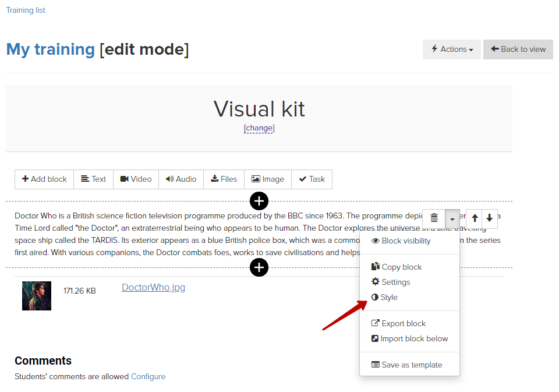Viewport: 559px width, 392px height.
Task: Insert block via lower plus circle
Action: [x=259, y=267]
